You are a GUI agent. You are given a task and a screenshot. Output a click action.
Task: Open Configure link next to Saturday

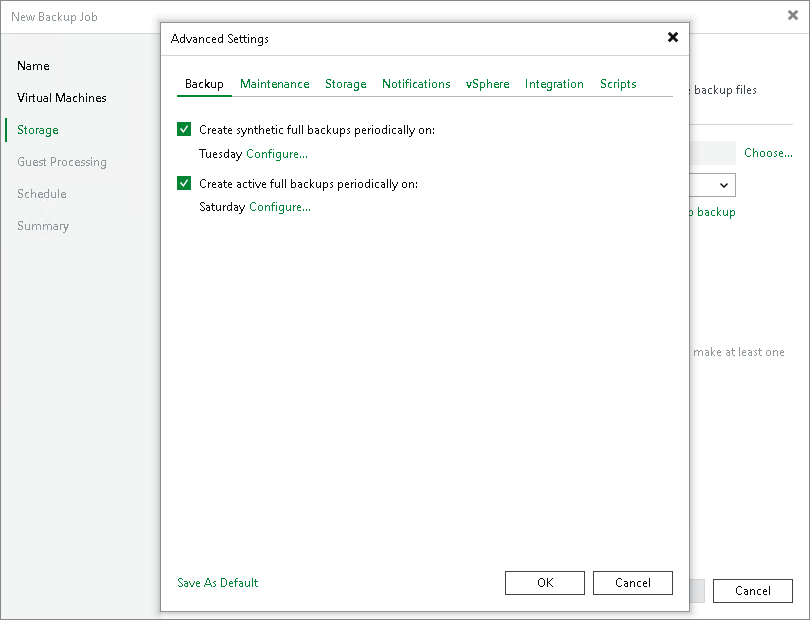280,207
